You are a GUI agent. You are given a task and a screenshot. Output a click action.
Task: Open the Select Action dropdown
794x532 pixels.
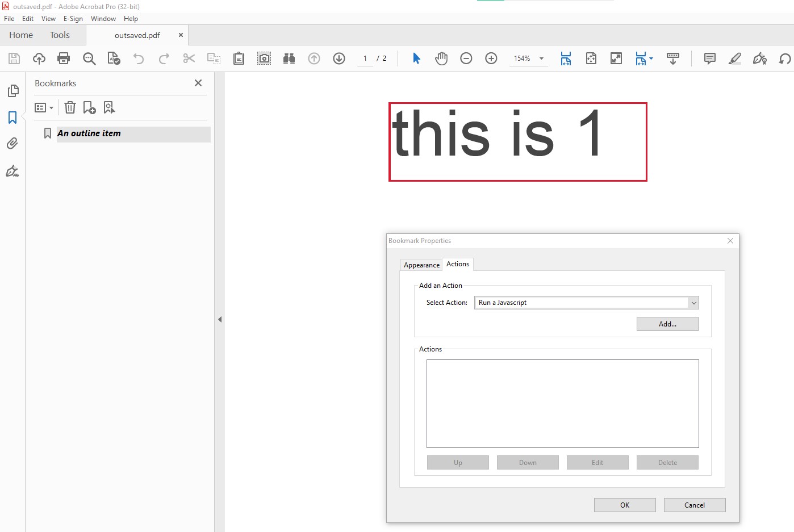click(693, 303)
